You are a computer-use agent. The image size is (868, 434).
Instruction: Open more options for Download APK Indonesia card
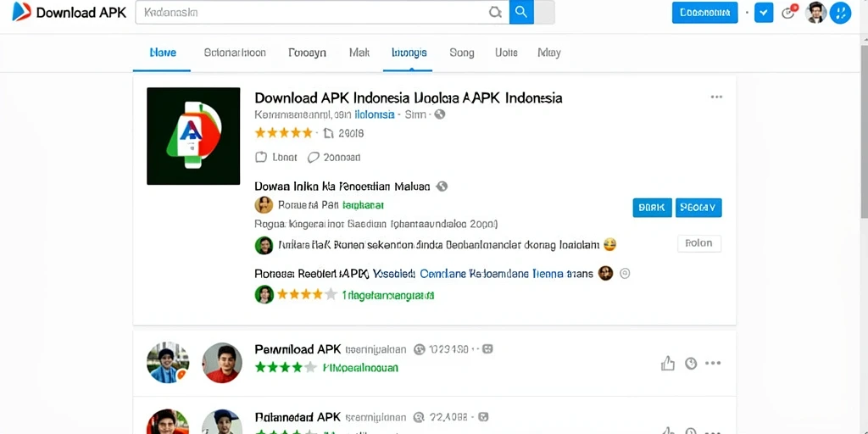tap(716, 97)
